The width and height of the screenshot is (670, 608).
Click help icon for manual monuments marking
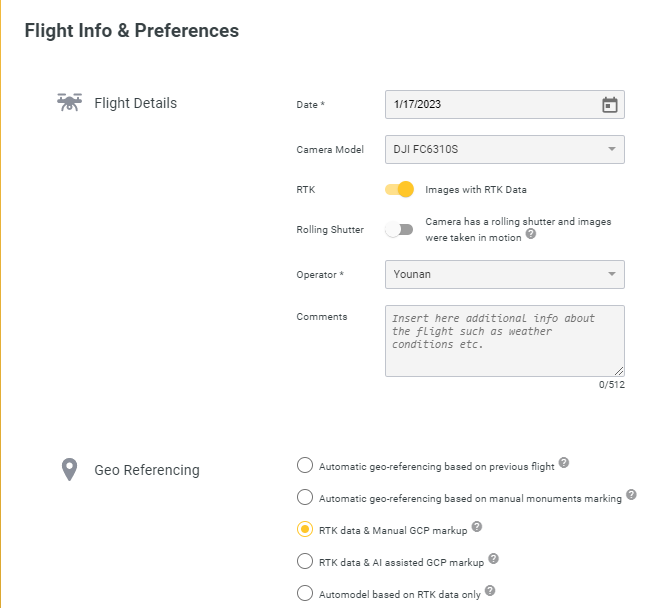coord(631,494)
